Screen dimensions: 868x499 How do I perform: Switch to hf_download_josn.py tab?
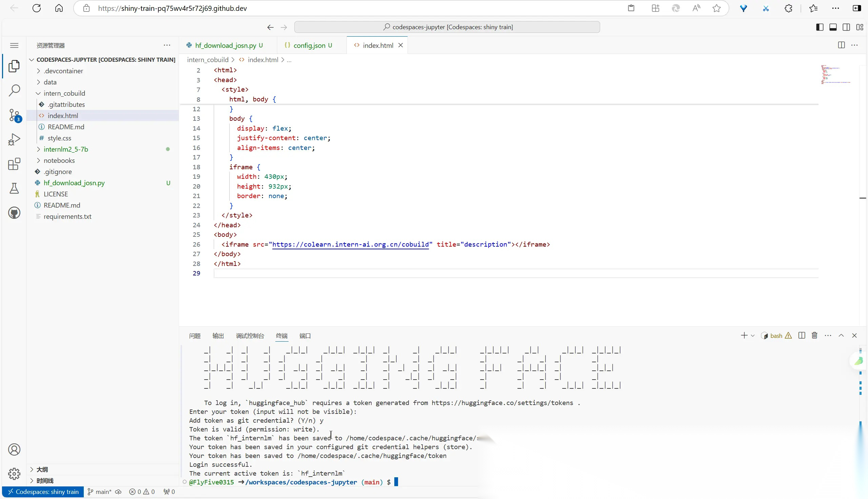(x=225, y=45)
